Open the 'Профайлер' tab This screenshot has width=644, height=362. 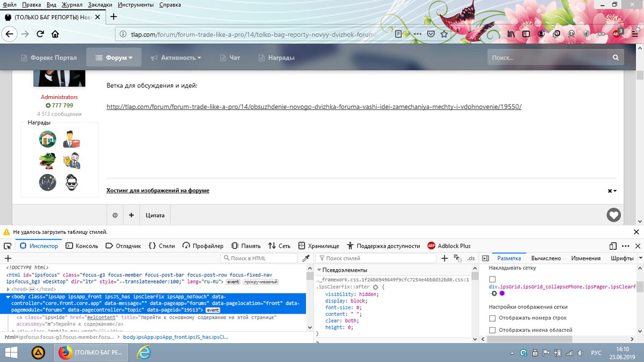[203, 246]
